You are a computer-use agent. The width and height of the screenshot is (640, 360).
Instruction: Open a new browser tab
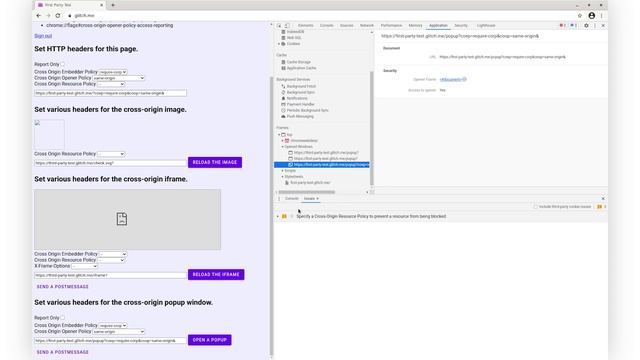(x=113, y=5)
